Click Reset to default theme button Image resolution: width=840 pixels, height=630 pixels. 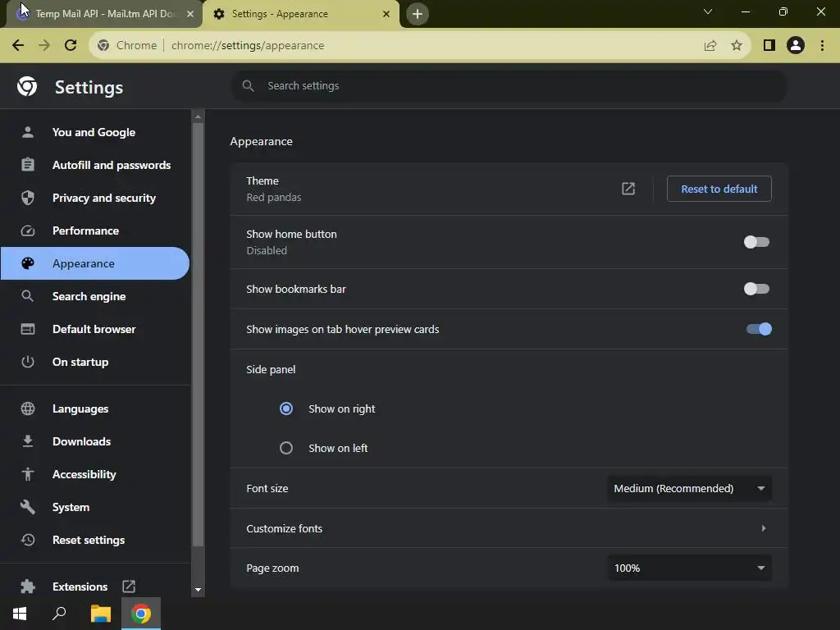click(x=719, y=189)
